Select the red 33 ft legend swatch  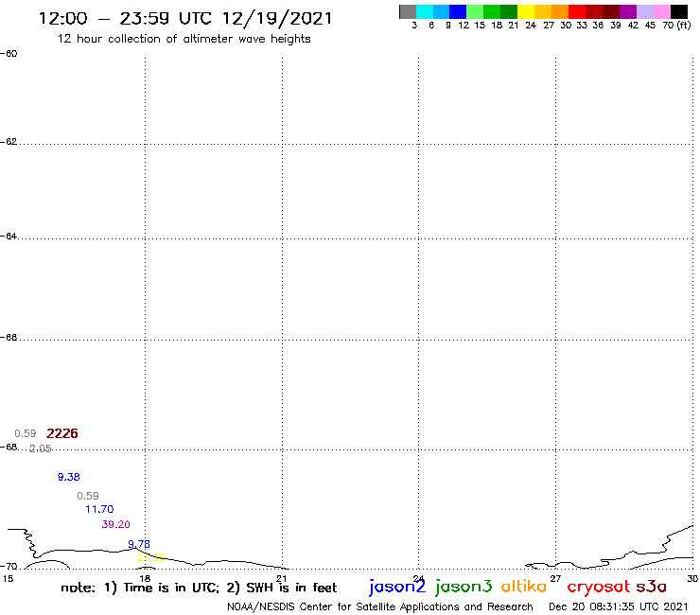pos(577,11)
